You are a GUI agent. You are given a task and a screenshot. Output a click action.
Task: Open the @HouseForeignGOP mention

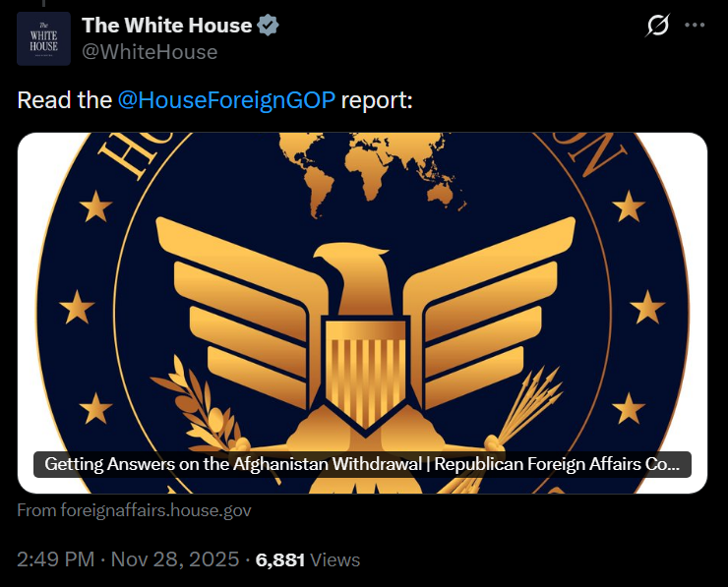pyautogui.click(x=226, y=100)
